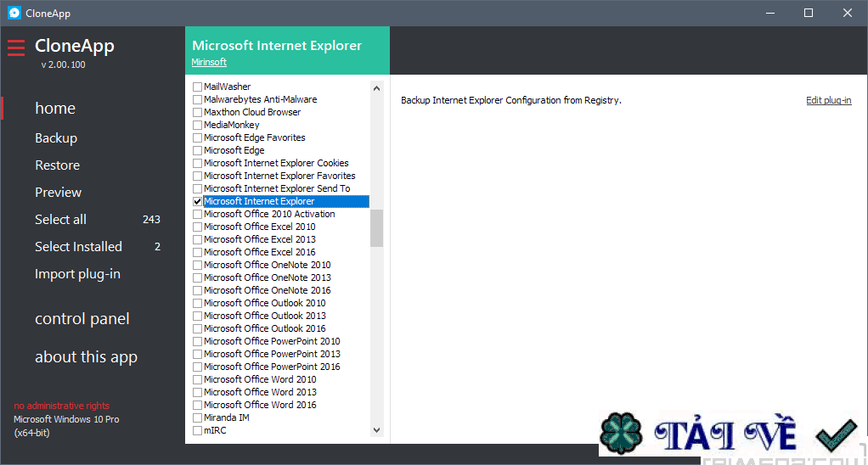Click the CloneApp title bar logo icon

[x=14, y=13]
